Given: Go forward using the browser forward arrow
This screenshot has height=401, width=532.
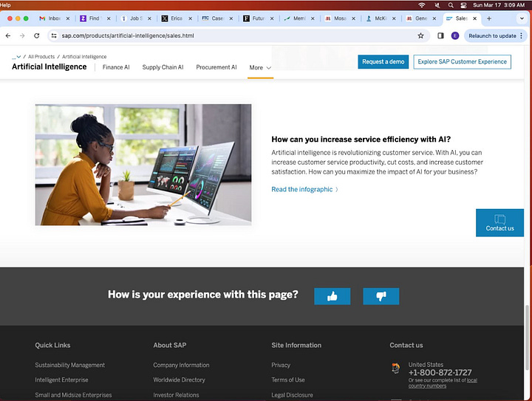Looking at the screenshot, I should 22,35.
